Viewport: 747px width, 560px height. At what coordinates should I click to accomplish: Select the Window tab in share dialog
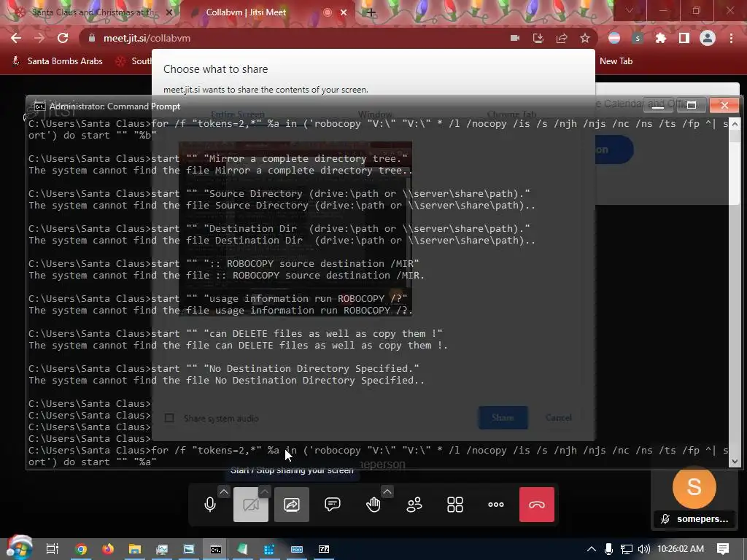click(x=375, y=114)
